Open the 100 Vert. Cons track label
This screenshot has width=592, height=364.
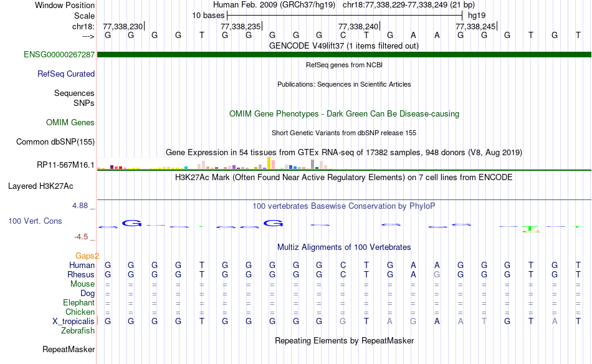tap(35, 221)
